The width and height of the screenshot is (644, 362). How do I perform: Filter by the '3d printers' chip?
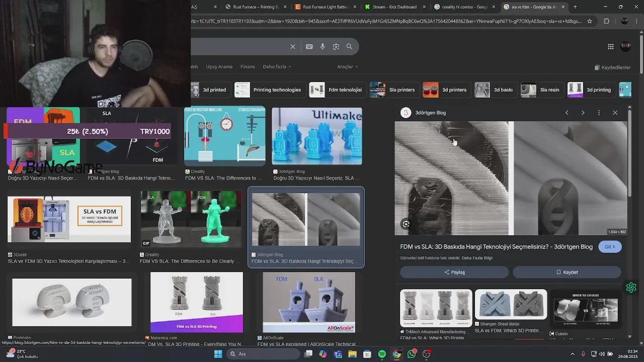(446, 90)
